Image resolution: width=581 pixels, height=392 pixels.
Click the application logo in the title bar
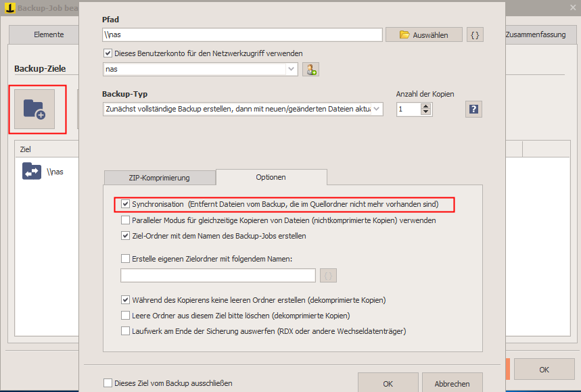point(10,8)
